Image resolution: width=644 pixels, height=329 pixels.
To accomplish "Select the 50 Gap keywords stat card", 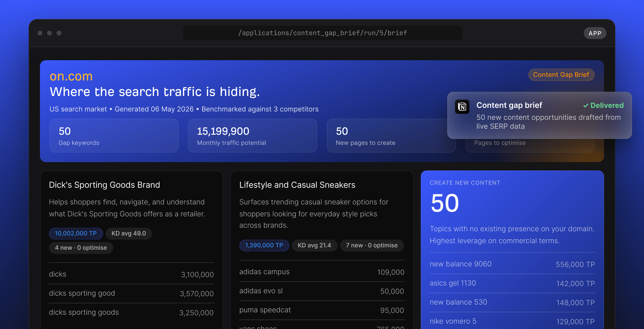I will coord(114,136).
